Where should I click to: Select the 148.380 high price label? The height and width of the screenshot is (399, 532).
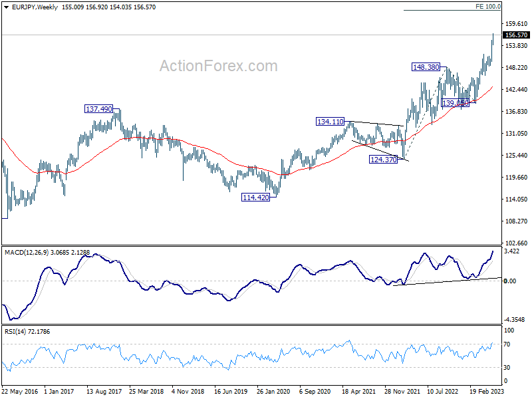pos(426,67)
